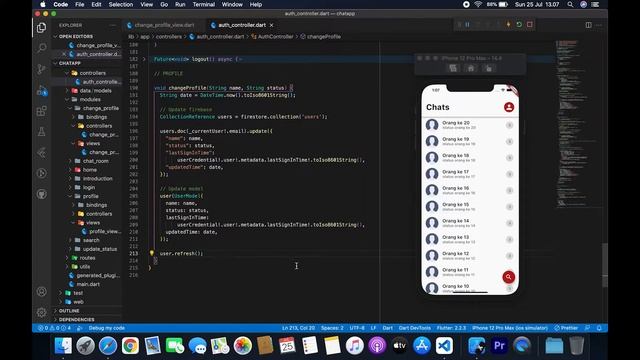This screenshot has height=360, width=640.
Task: Open the File menu
Action: pos(80,4)
